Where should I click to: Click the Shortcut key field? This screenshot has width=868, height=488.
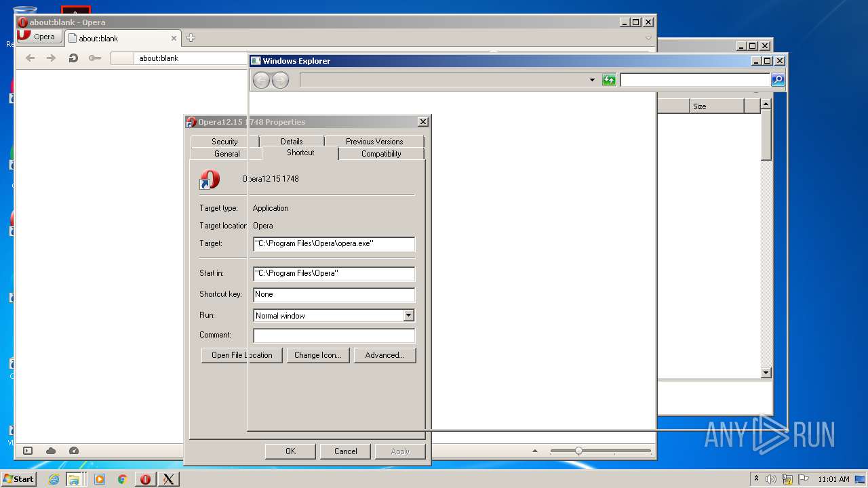(334, 294)
